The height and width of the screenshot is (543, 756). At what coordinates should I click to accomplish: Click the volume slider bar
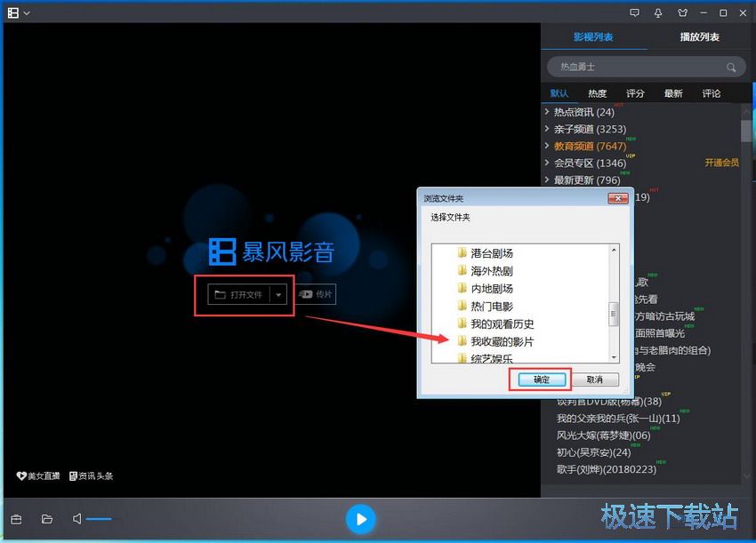[100, 519]
